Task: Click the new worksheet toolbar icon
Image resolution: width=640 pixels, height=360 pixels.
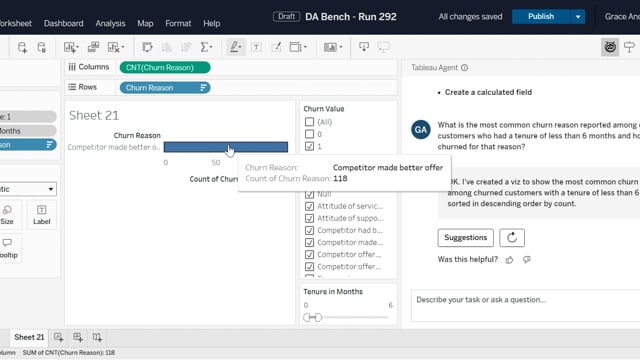Action: [69, 47]
